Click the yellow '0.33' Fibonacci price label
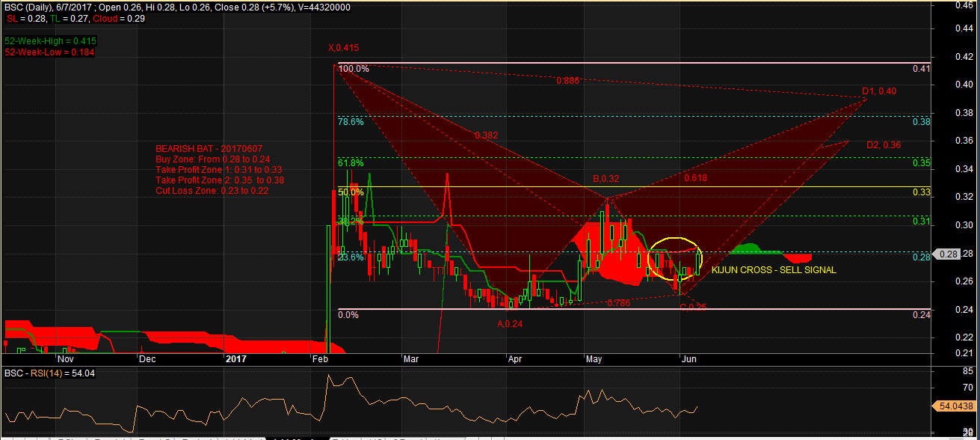 (922, 192)
